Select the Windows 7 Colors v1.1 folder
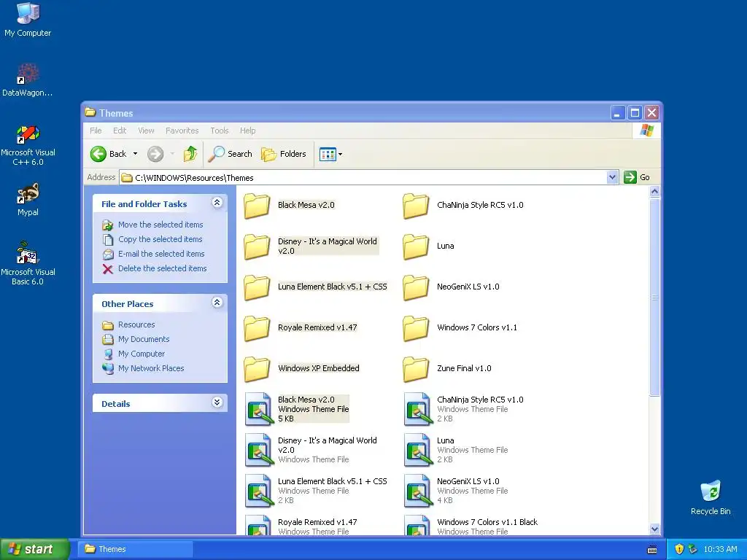The image size is (747, 560). (x=460, y=328)
